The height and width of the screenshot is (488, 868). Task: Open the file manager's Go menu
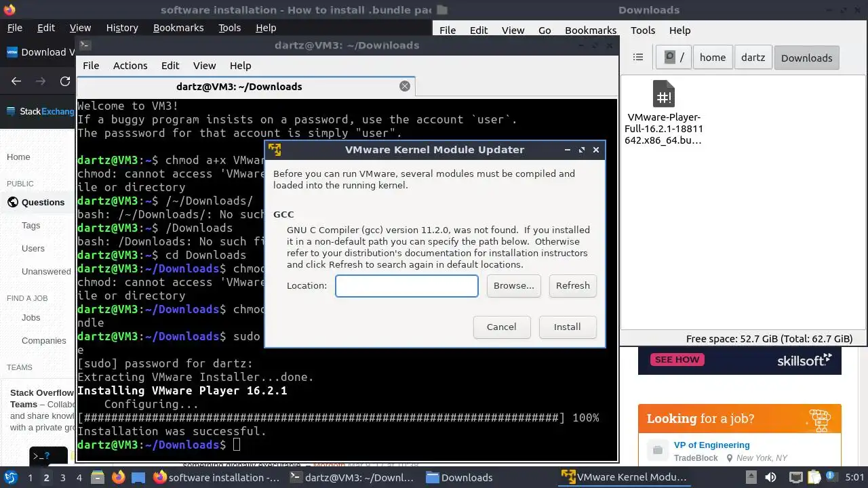tap(545, 30)
